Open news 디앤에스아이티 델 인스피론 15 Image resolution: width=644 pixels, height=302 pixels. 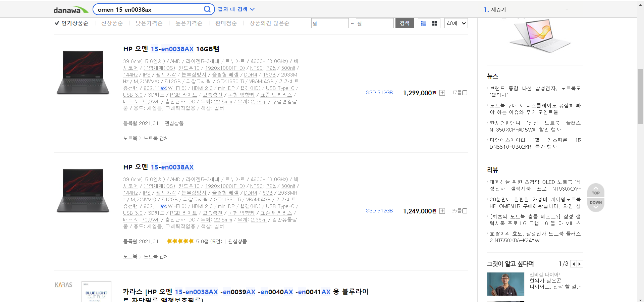(535, 143)
